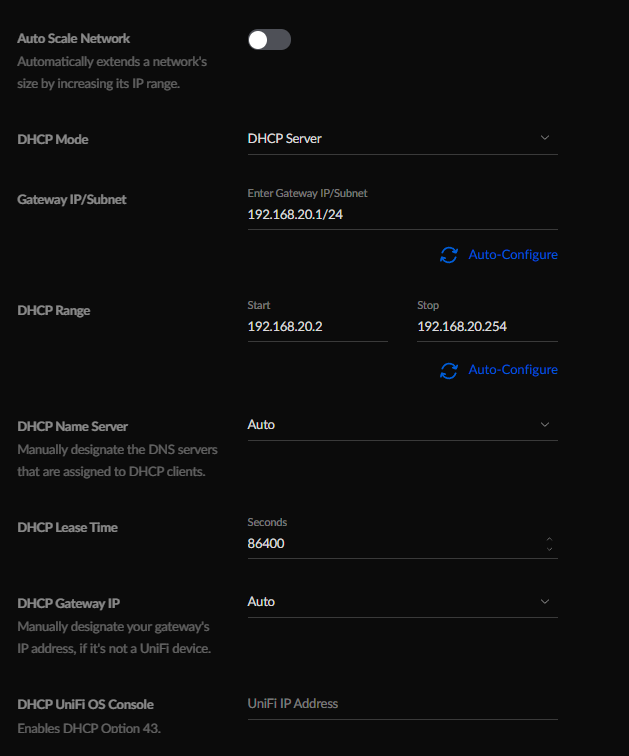Screen dimensions: 629x756
Task: Increase lease time with the up arrow
Action: pos(549,539)
